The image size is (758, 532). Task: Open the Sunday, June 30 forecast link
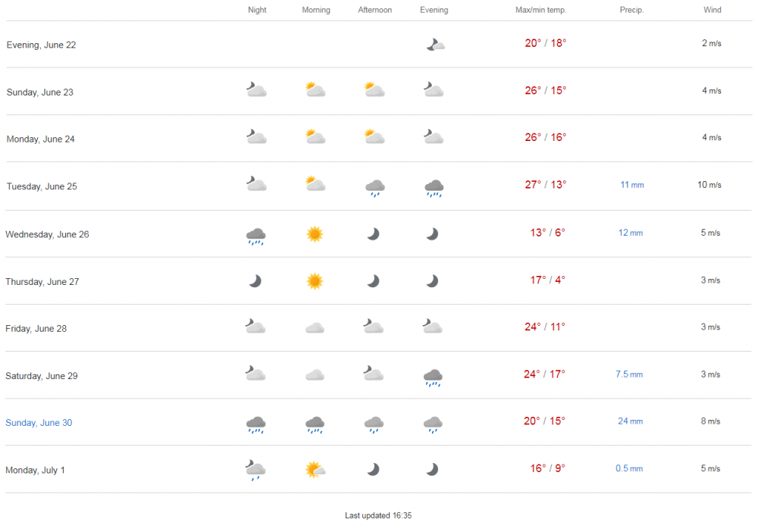coord(39,423)
